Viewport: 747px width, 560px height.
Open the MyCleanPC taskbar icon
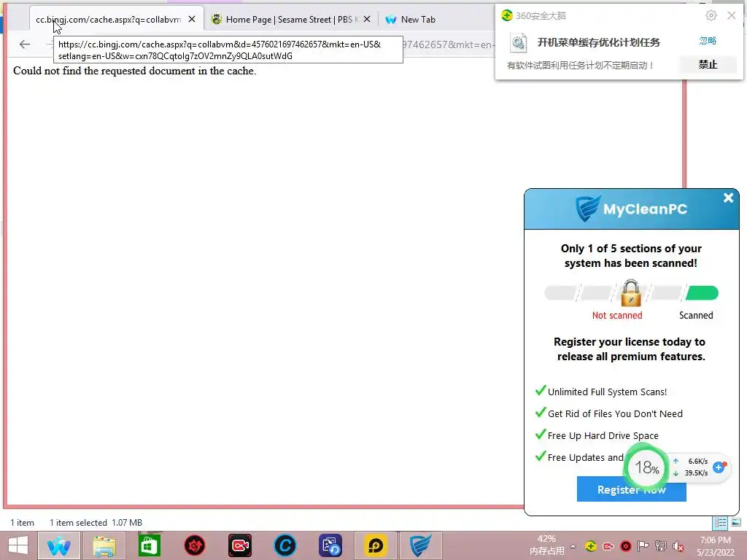(x=421, y=545)
